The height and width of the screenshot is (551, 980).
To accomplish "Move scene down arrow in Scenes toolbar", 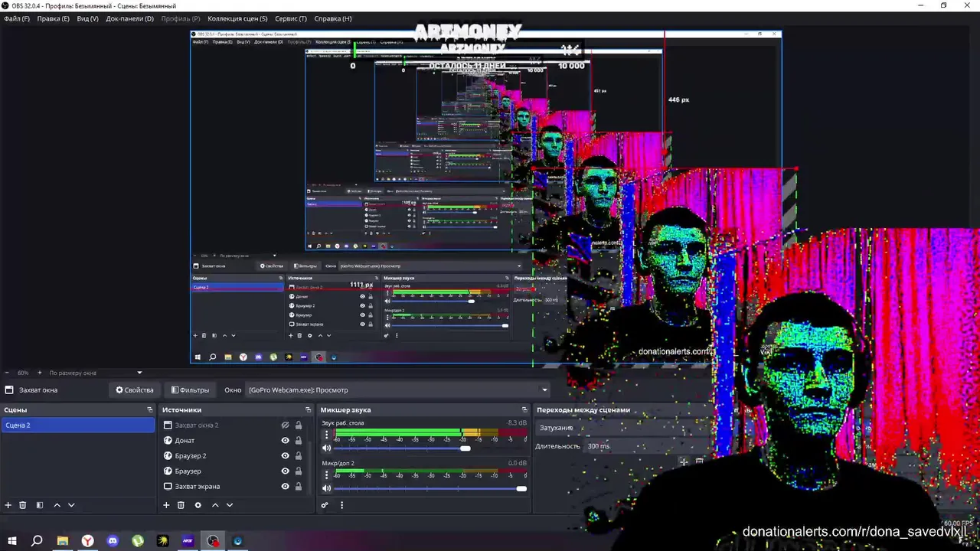I will [x=71, y=505].
